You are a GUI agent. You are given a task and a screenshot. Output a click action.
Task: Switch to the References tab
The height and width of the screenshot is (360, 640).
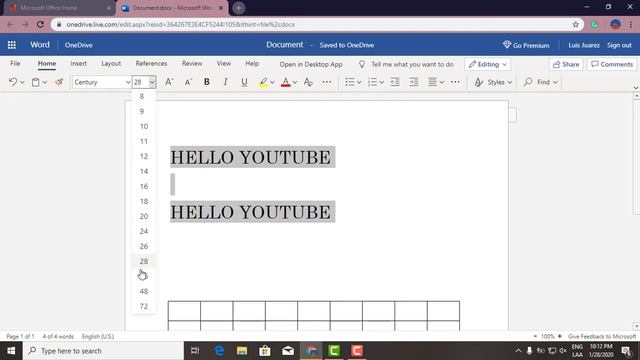(x=151, y=64)
